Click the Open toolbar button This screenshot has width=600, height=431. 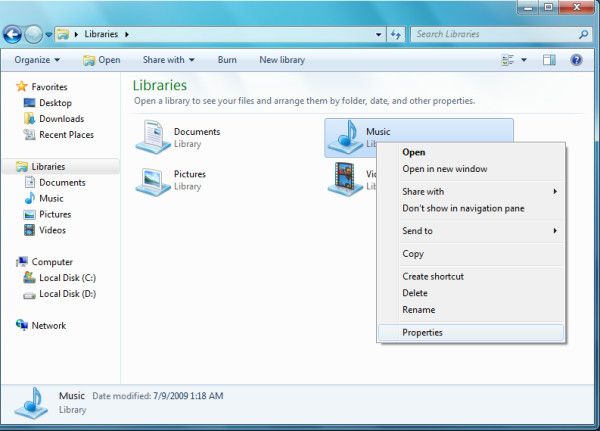click(x=102, y=60)
